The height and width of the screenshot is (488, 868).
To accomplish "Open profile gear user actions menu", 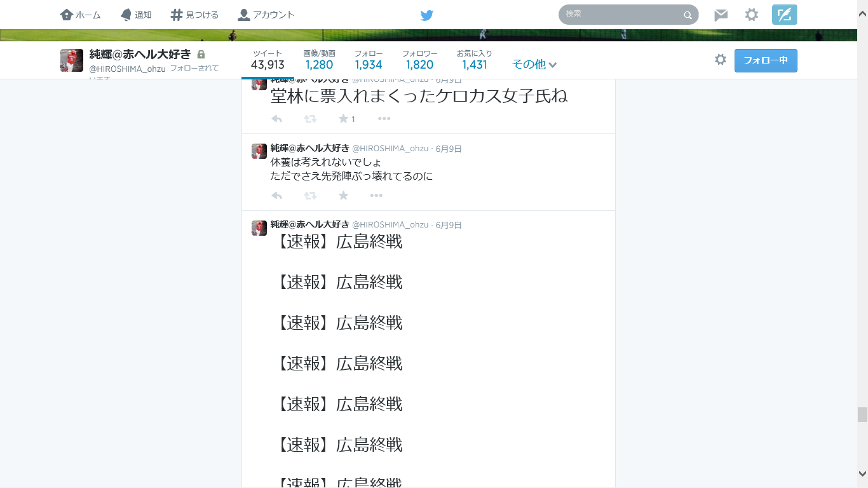I will point(721,60).
